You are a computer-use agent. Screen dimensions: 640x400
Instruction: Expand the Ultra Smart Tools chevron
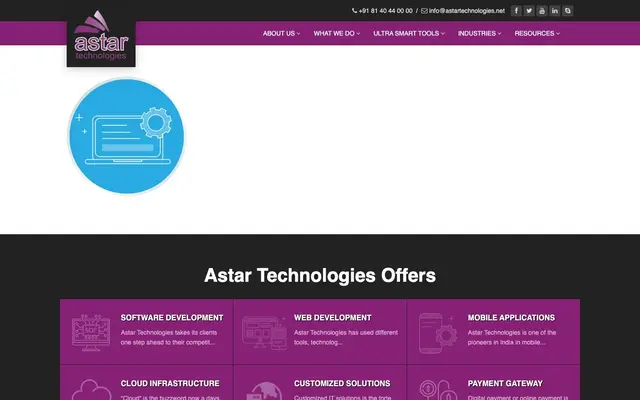tap(442, 33)
